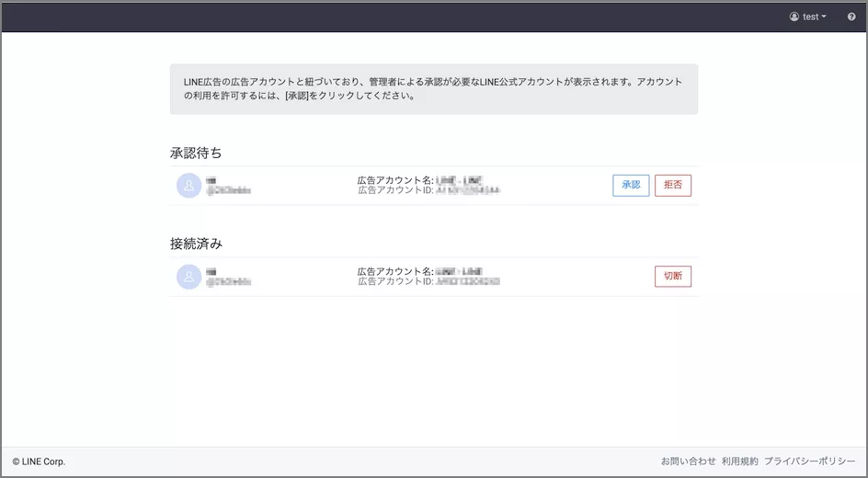
Task: Click the © LINE Corp. footer text
Action: pos(39,461)
